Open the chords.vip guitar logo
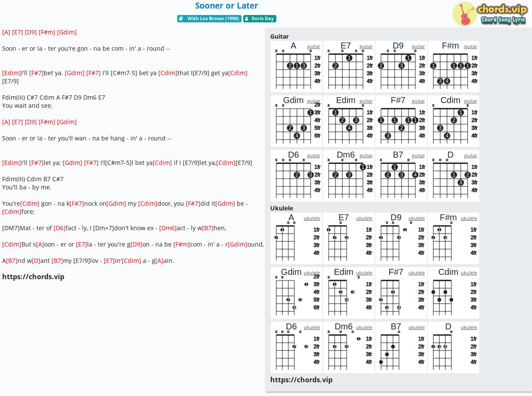The image size is (532, 396). pyautogui.click(x=490, y=14)
